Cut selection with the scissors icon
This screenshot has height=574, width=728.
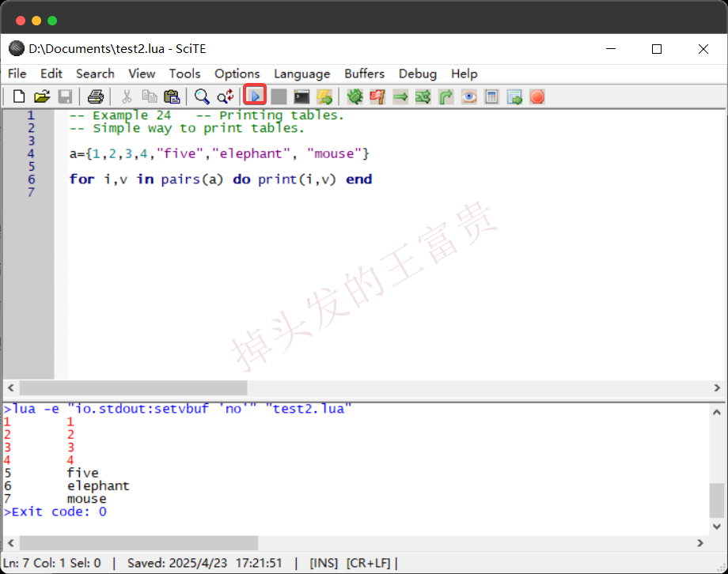(127, 96)
